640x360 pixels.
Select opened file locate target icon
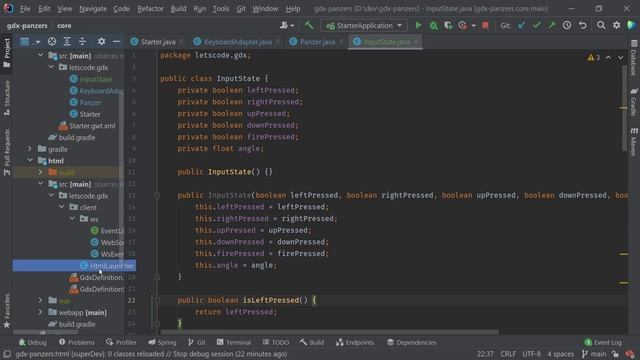click(x=52, y=41)
